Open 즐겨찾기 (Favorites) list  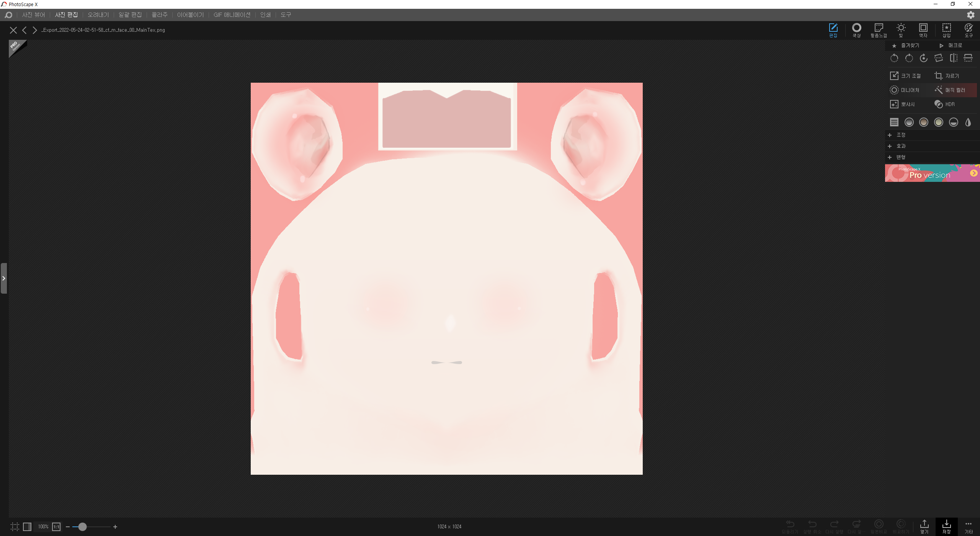[x=906, y=46]
